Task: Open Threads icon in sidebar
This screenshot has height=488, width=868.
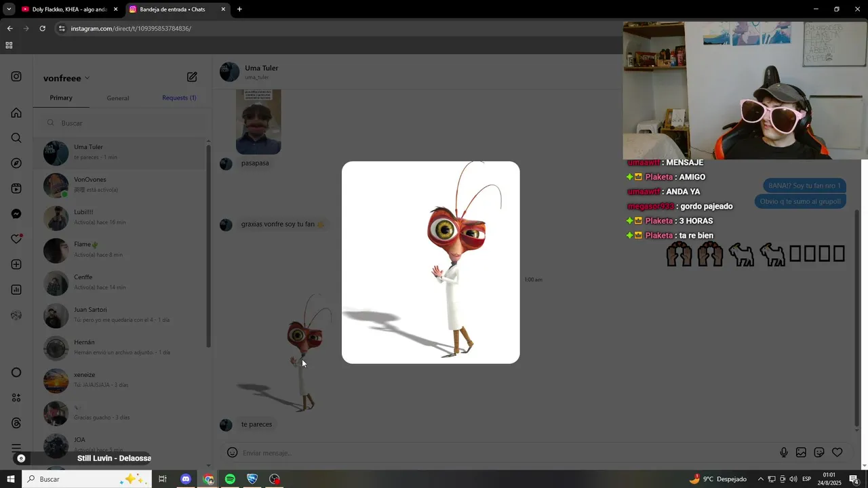Action: 16,423
